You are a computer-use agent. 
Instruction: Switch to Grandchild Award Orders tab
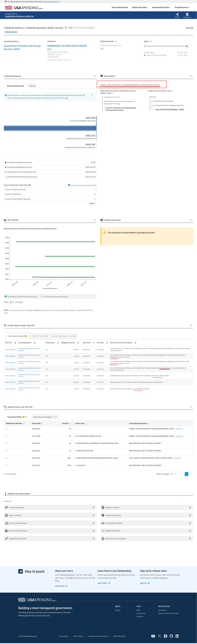[x=64, y=336]
